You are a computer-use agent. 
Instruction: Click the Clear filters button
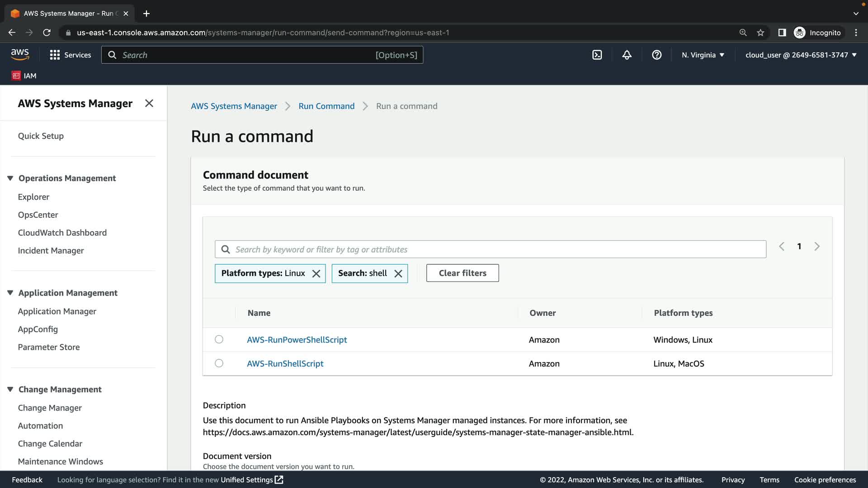point(462,273)
